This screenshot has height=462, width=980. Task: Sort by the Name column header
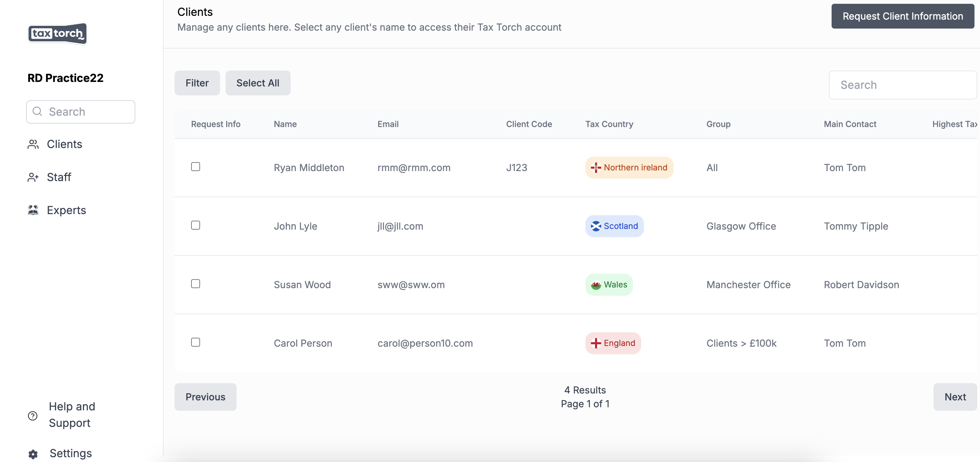pyautogui.click(x=285, y=124)
